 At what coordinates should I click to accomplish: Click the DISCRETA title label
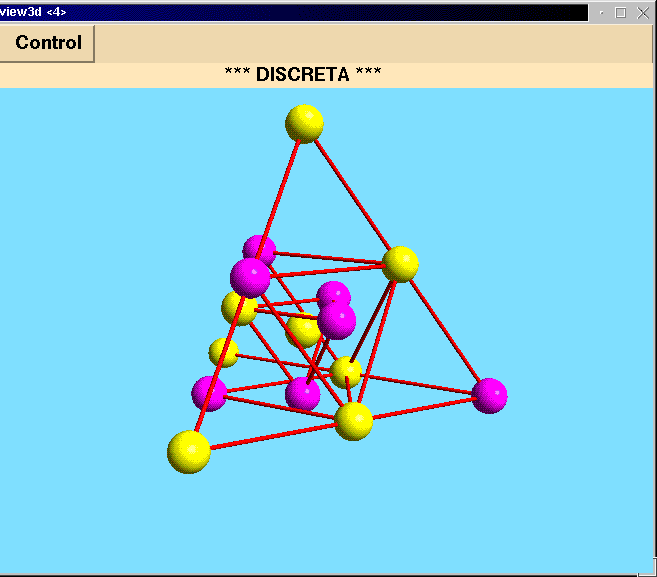click(303, 75)
